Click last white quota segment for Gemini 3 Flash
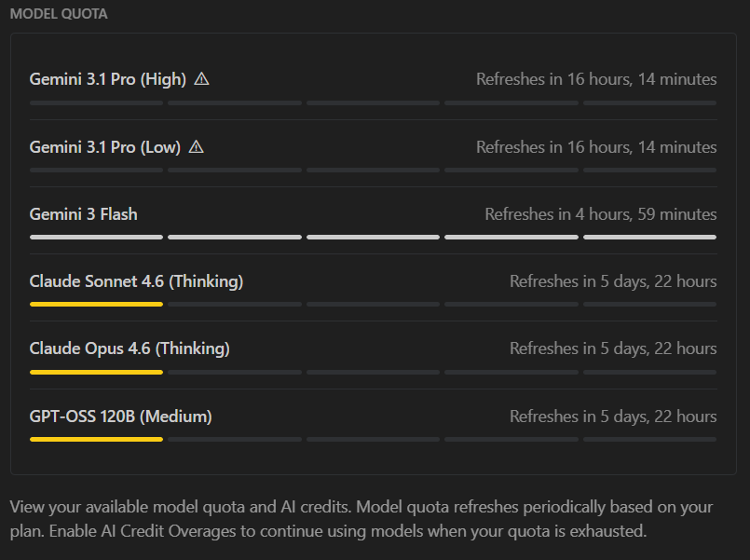The width and height of the screenshot is (750, 560). click(x=649, y=238)
